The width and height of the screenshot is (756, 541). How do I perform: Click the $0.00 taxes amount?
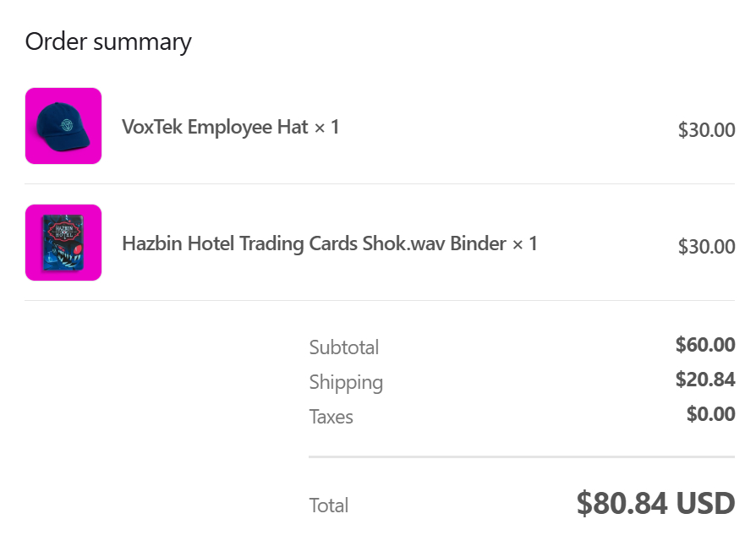coord(710,414)
